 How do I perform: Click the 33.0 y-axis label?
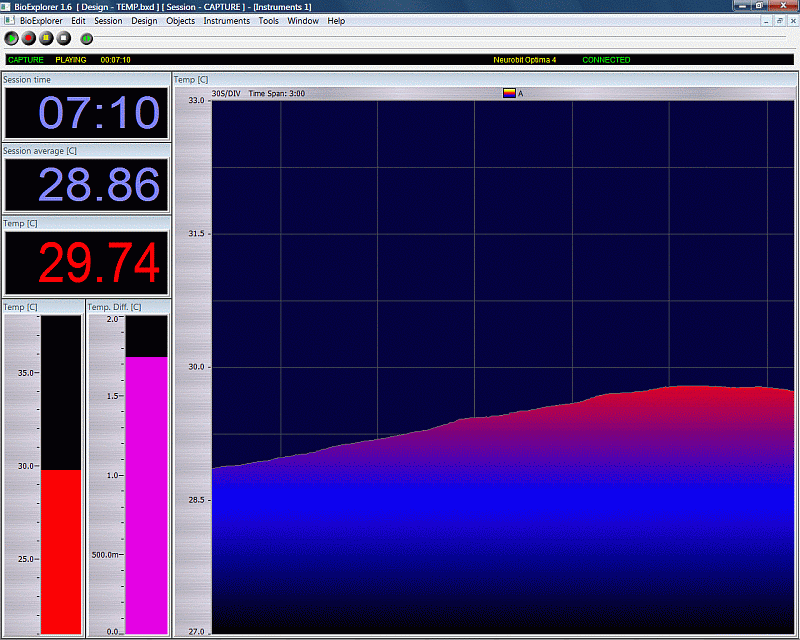[x=196, y=100]
